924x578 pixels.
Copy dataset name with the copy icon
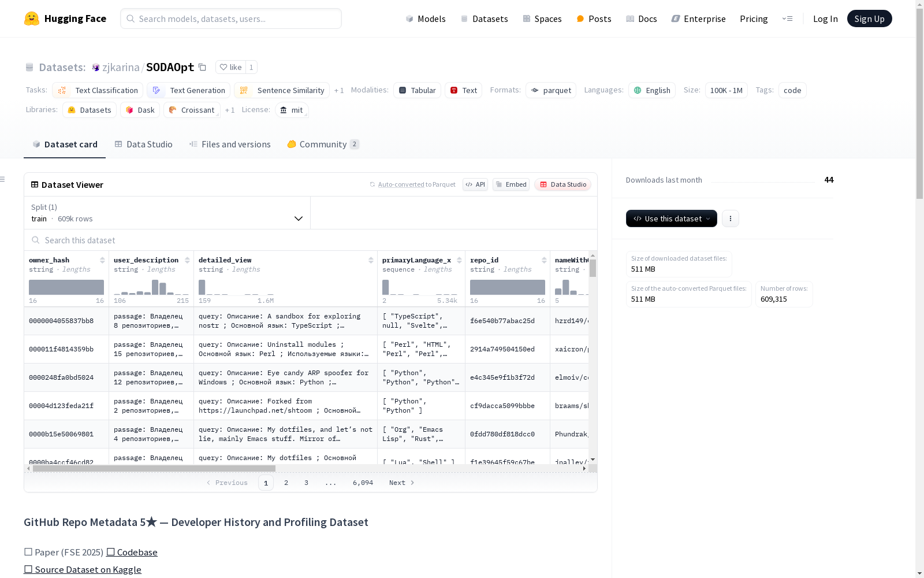(202, 67)
